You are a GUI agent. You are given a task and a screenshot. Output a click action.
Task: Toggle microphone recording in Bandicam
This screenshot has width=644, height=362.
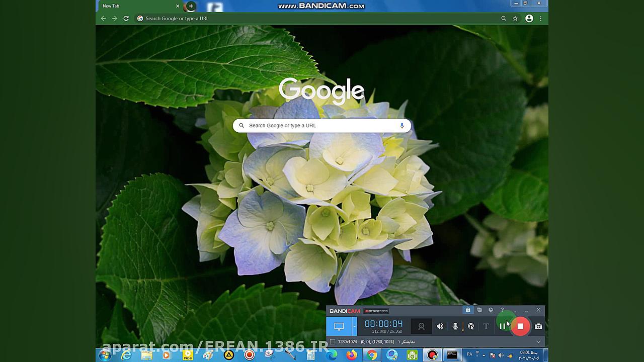(x=455, y=326)
